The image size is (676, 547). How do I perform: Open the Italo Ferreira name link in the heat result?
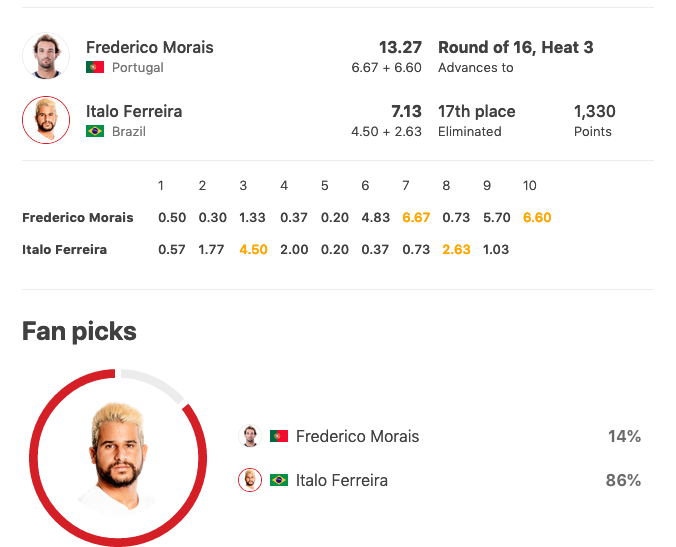[134, 111]
